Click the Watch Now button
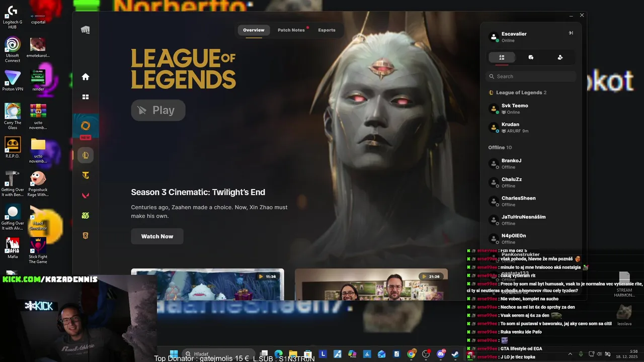The height and width of the screenshot is (362, 644). 157,236
